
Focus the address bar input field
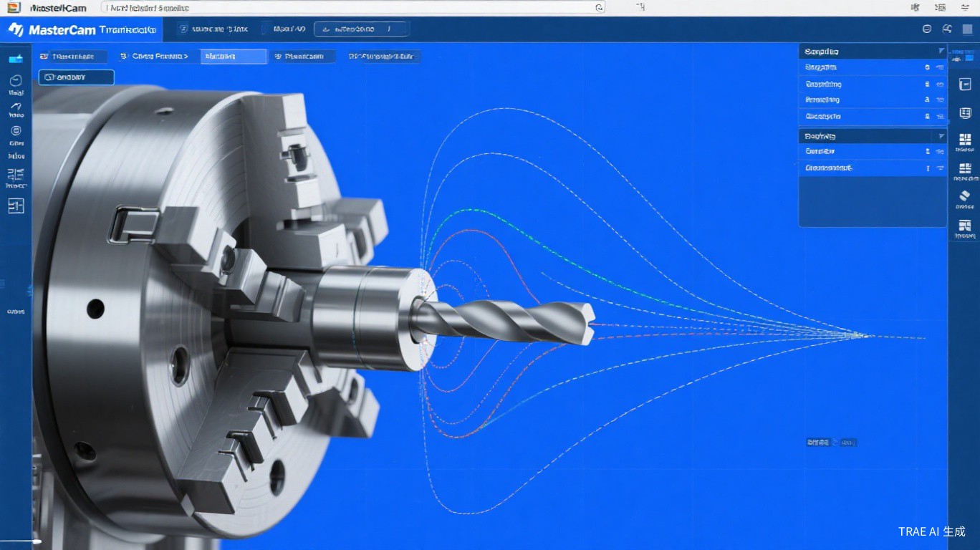(x=353, y=7)
